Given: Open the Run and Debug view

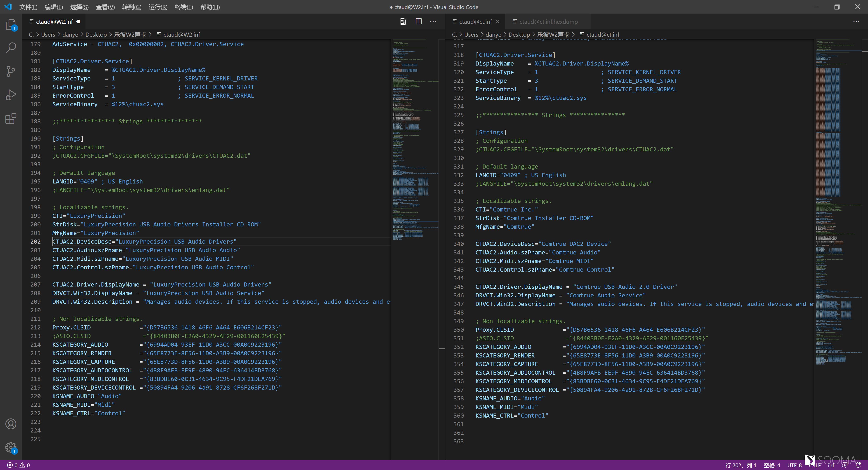Looking at the screenshot, I should (11, 95).
